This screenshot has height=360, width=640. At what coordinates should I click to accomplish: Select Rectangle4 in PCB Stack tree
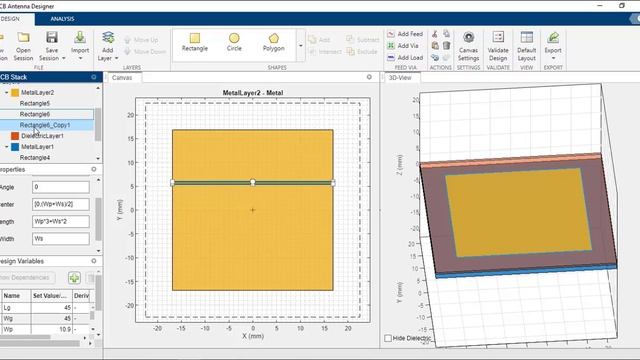[x=35, y=158]
